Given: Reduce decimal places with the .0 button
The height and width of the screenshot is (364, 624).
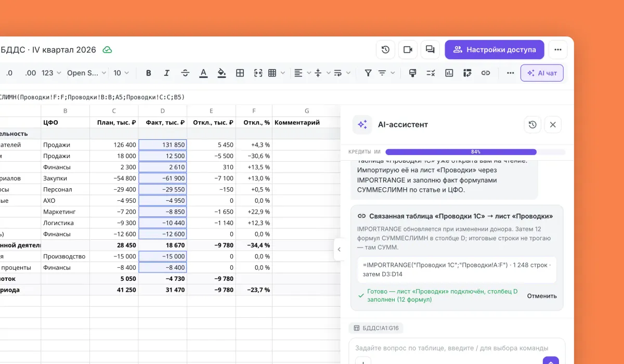Looking at the screenshot, I should click(9, 73).
